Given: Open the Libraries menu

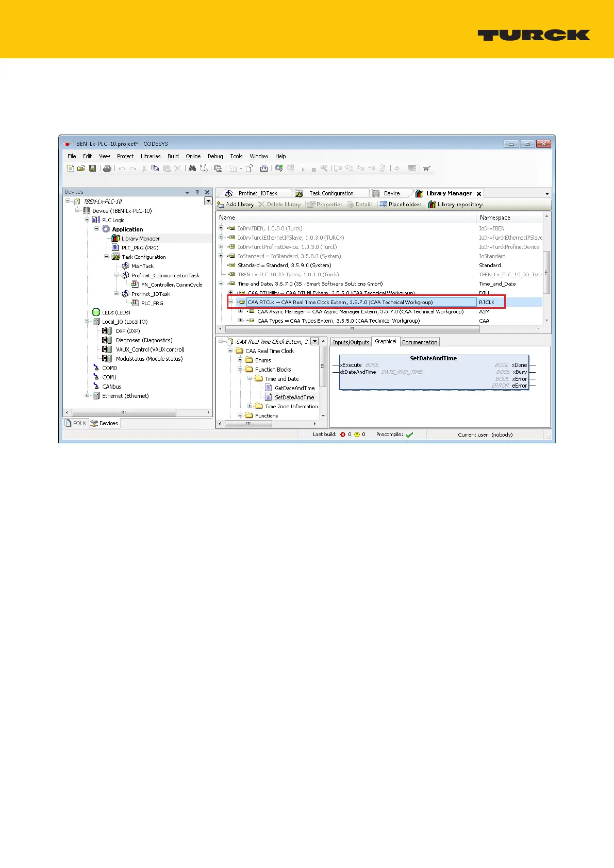Looking at the screenshot, I should coord(151,156).
